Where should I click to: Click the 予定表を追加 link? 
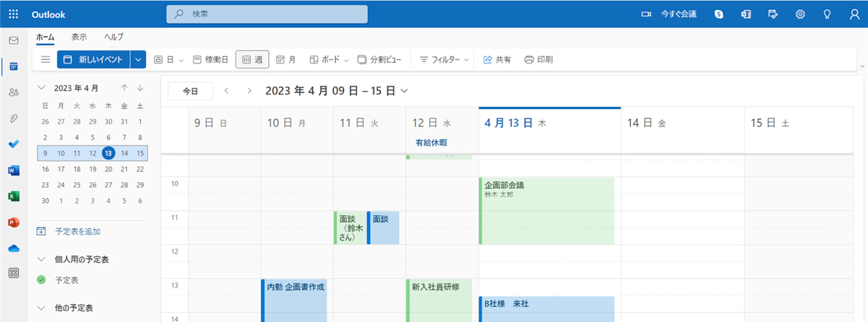(77, 231)
